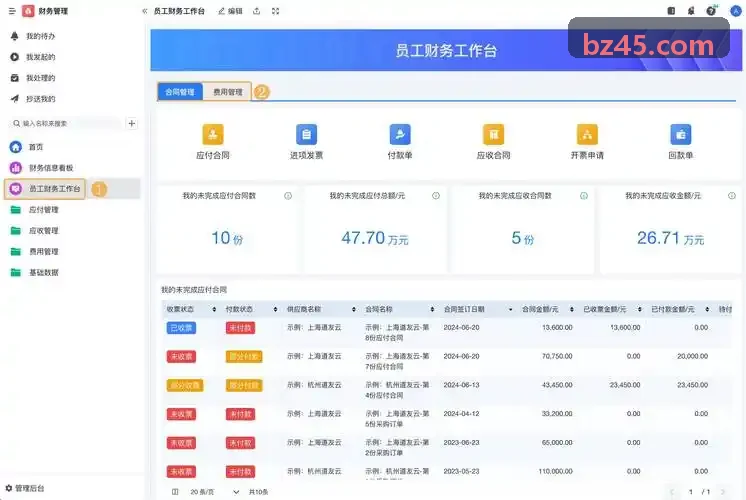Expand the 费用管理 folder in the sidebar
746x500 pixels.
click(43, 252)
